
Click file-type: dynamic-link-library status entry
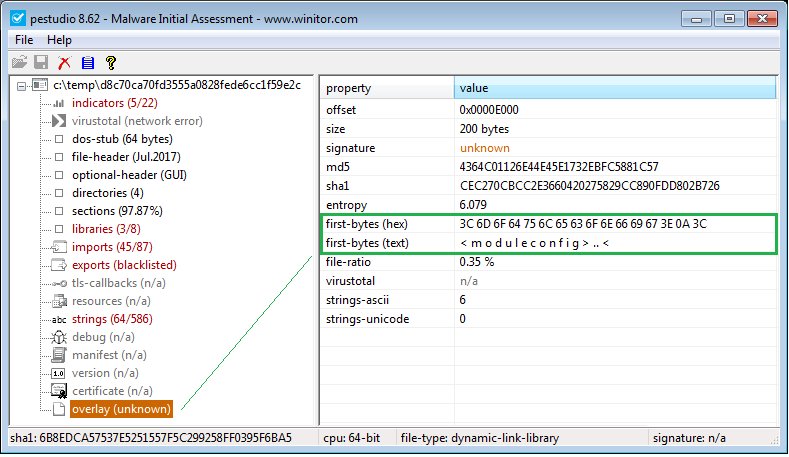pyautogui.click(x=480, y=438)
